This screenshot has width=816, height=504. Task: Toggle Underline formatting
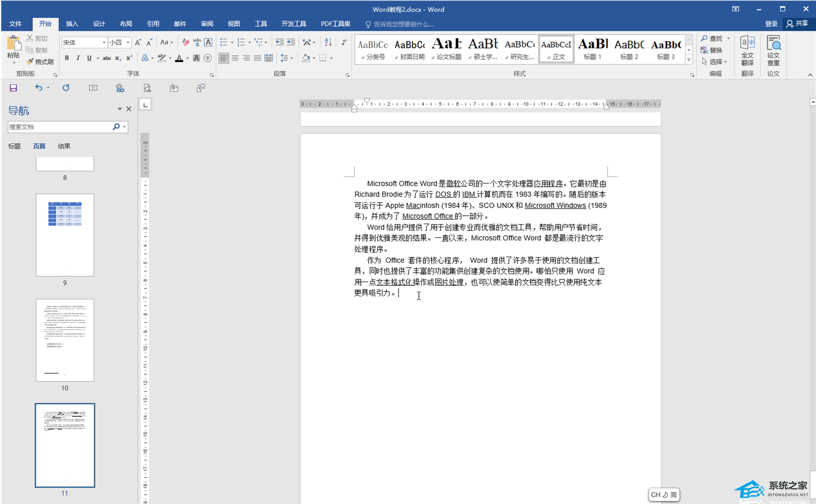(89, 58)
